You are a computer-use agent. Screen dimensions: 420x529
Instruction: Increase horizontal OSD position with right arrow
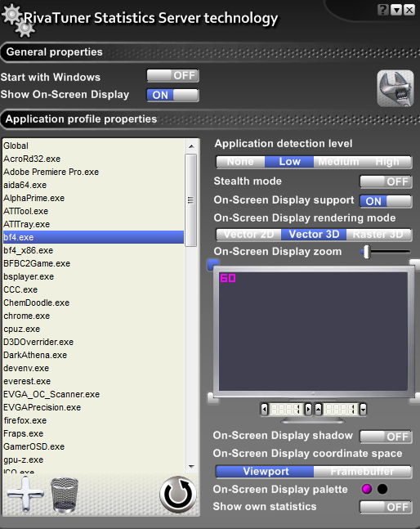[x=308, y=410]
